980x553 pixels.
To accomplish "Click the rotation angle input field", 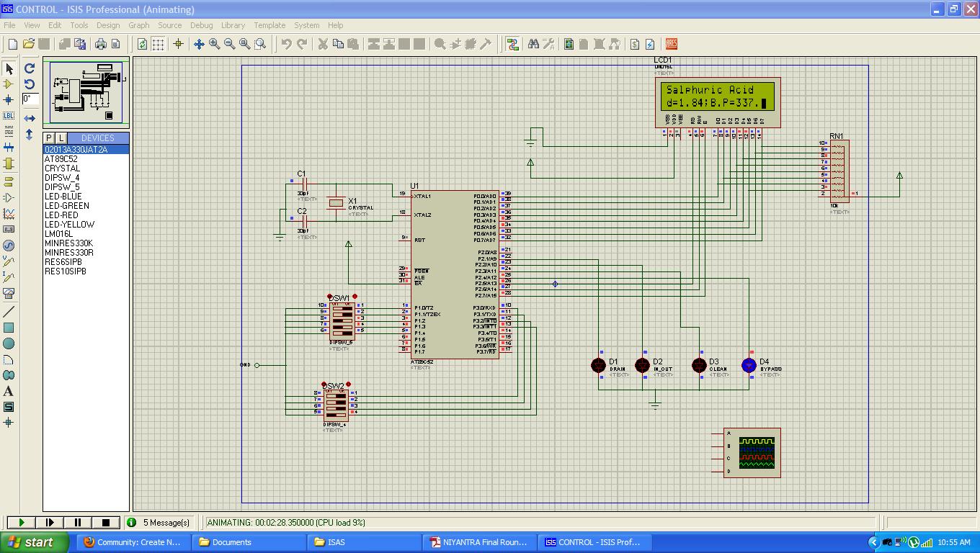I will click(30, 99).
